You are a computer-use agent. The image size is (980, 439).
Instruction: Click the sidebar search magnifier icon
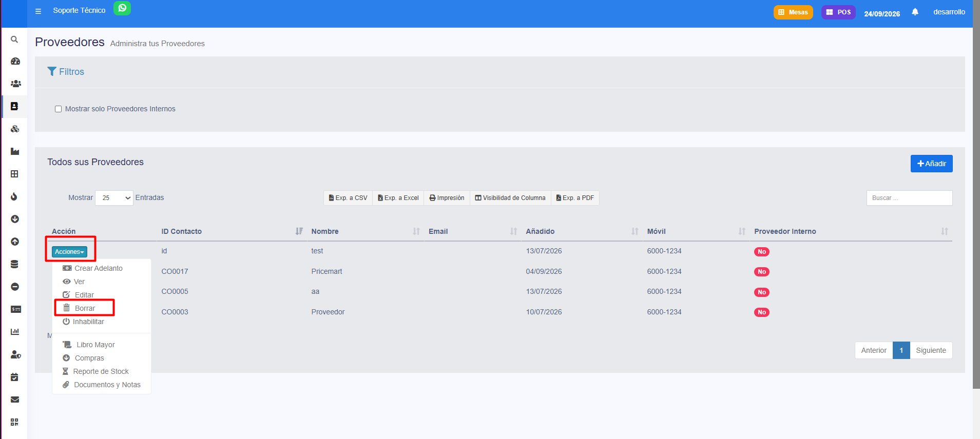coord(14,39)
